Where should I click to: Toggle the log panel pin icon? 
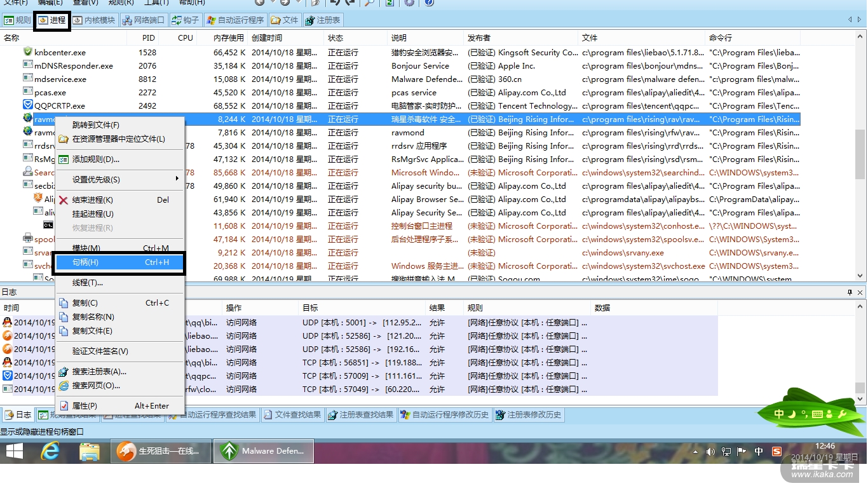(850, 292)
